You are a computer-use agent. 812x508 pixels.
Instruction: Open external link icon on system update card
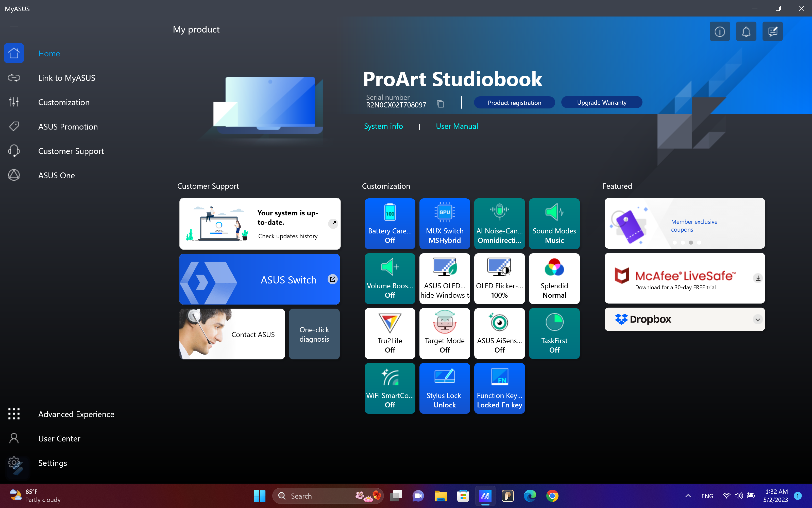(x=333, y=224)
